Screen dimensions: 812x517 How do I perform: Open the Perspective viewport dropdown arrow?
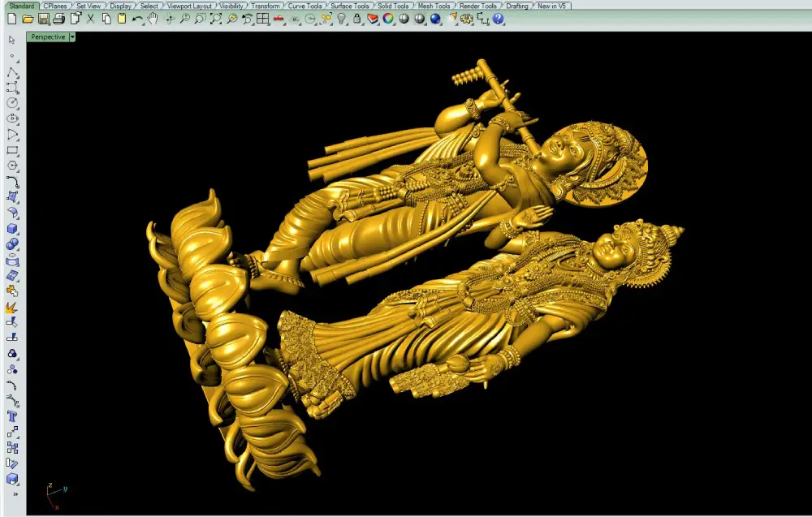pyautogui.click(x=72, y=37)
